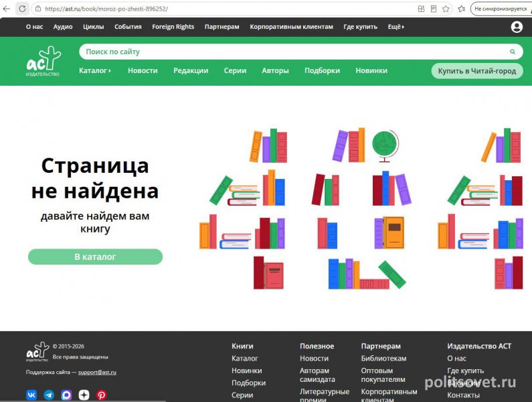The image size is (532, 402).
Task: Open the browser split screen icon
Action: click(x=421, y=9)
